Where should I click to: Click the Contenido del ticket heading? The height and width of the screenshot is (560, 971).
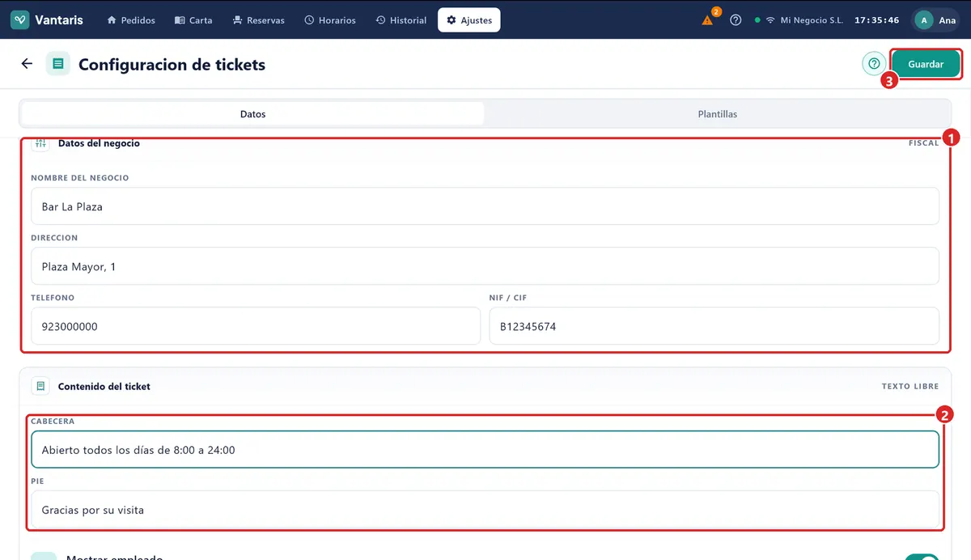coord(104,387)
